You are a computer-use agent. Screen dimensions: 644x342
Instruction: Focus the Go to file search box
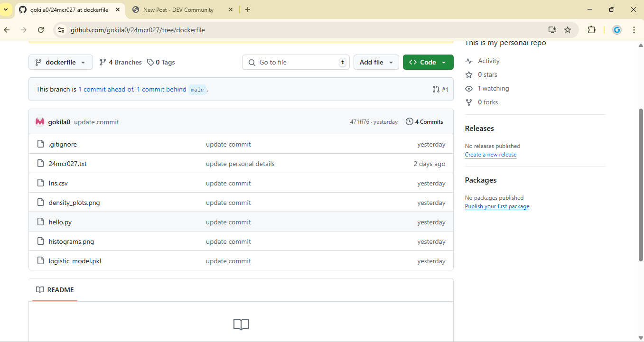pyautogui.click(x=296, y=62)
